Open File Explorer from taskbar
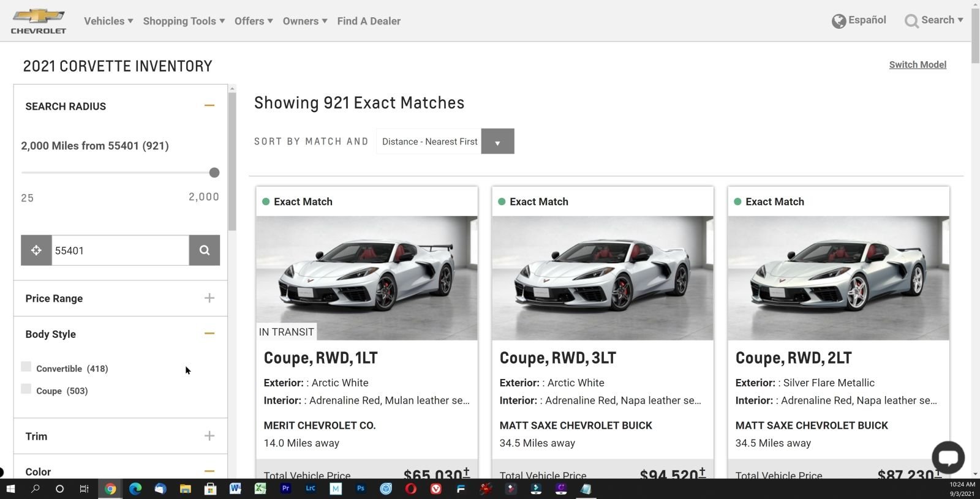This screenshot has height=499, width=980. pyautogui.click(x=186, y=489)
